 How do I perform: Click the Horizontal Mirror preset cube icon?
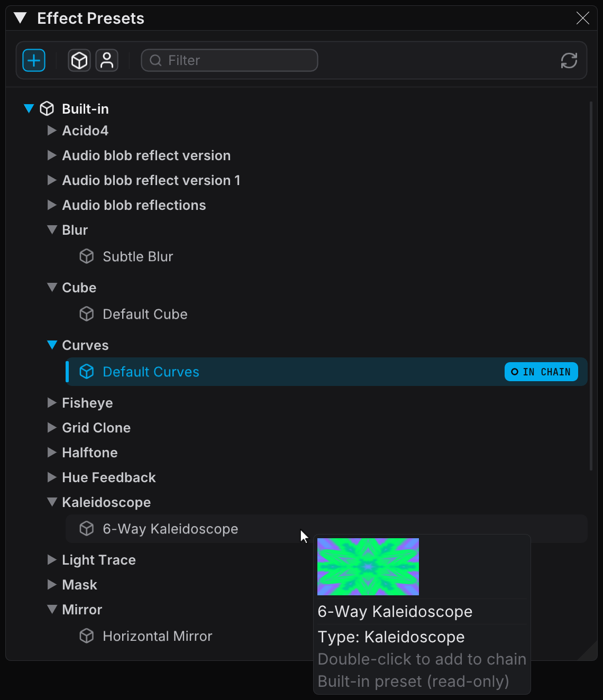87,636
